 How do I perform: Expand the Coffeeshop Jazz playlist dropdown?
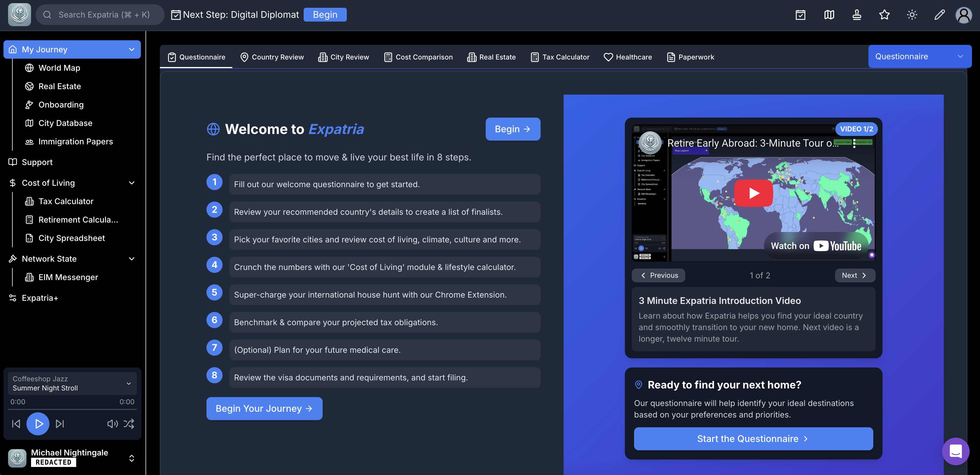(x=72, y=383)
